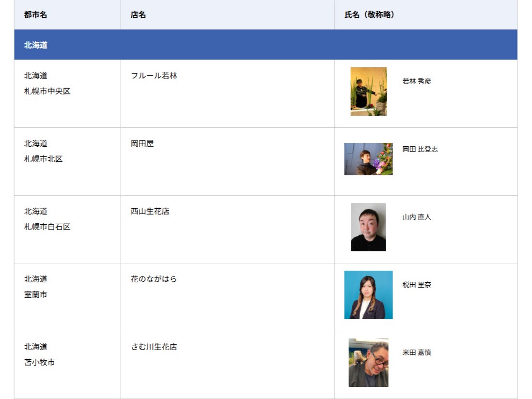This screenshot has height=399, width=532.
Task: Click shop name フルール若林
Action: coord(154,76)
